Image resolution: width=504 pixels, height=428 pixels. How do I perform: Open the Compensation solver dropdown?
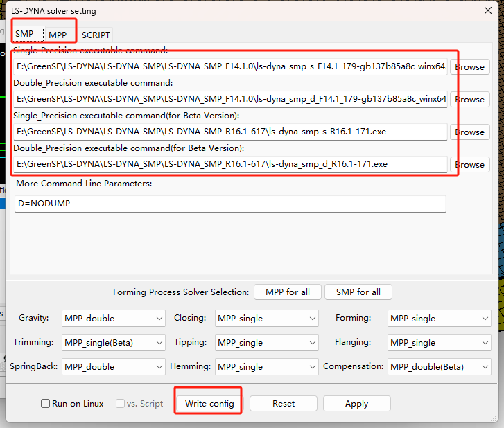click(x=440, y=366)
